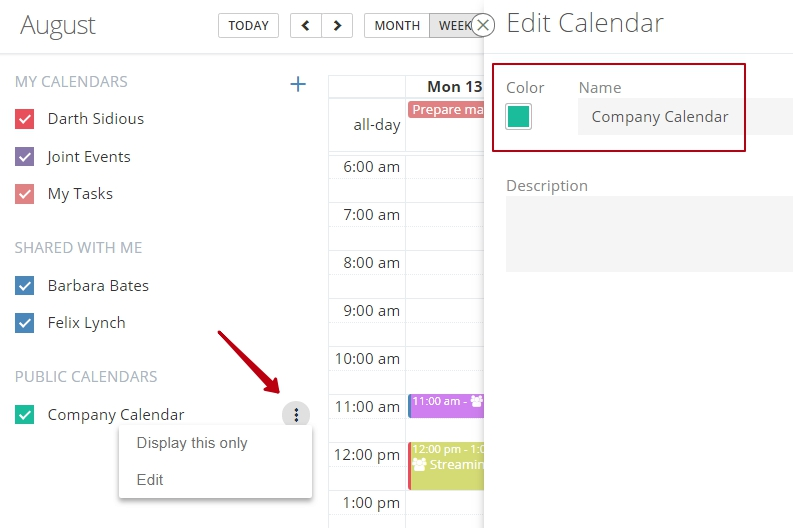Open the green calendar color swatch

518,116
